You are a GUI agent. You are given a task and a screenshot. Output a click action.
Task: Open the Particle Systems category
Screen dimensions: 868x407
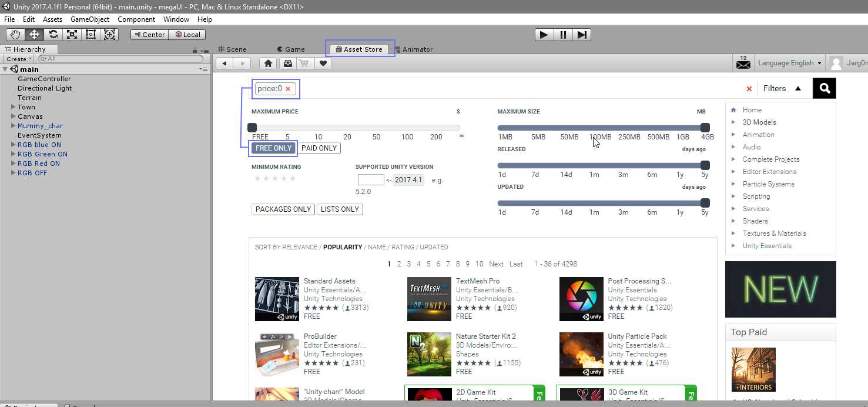tap(769, 184)
